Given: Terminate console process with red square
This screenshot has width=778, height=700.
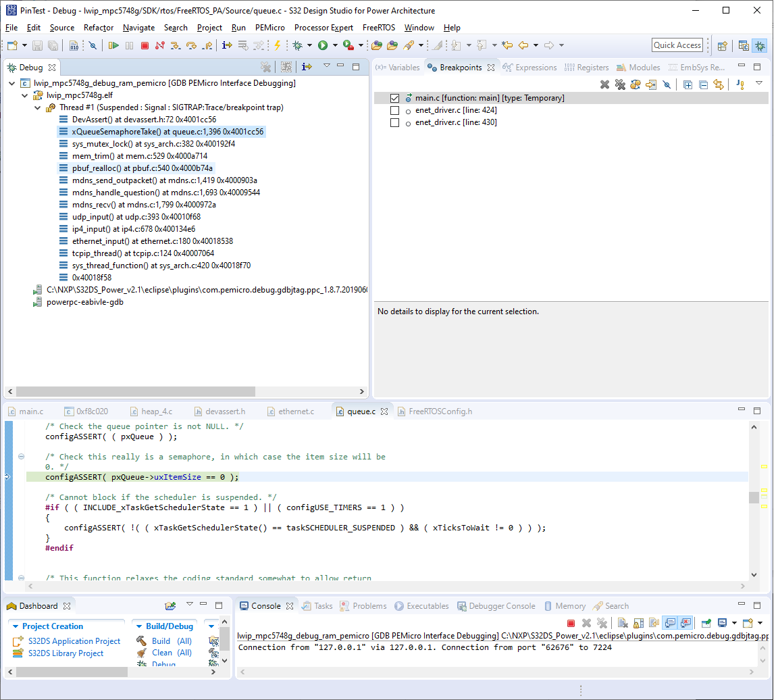Looking at the screenshot, I should click(x=571, y=623).
